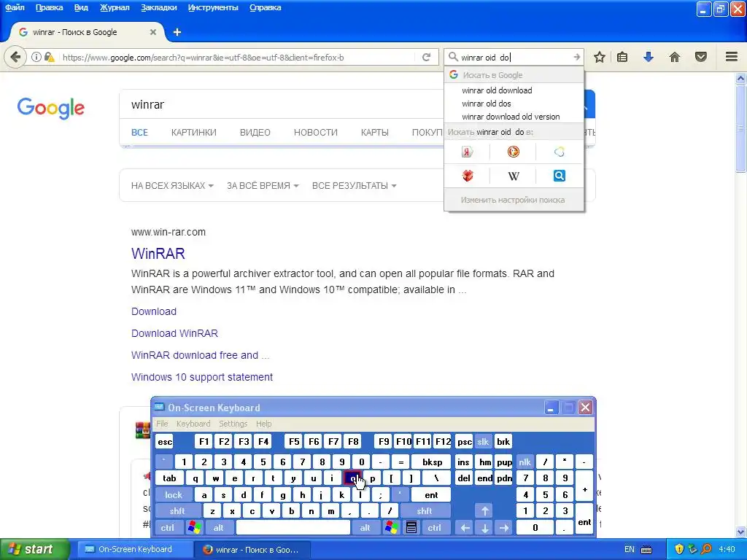Click the Google logo
This screenshot has height=560, width=747.
51,108
